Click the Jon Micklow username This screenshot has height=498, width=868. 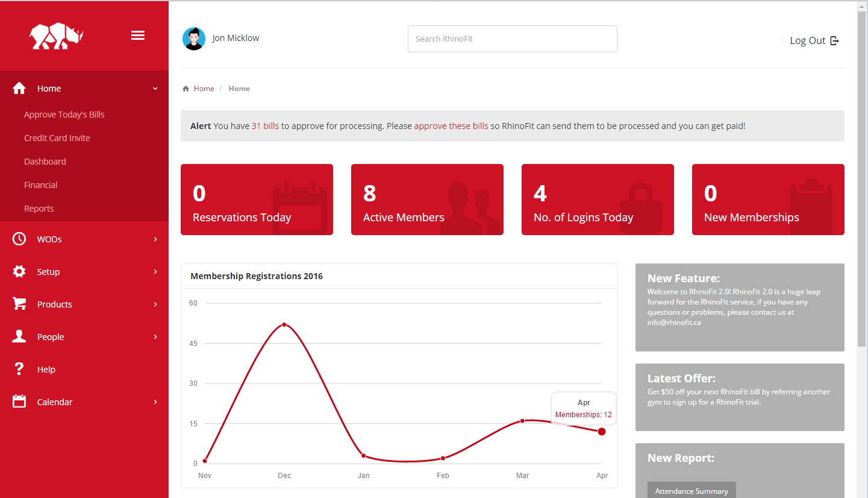pos(236,38)
